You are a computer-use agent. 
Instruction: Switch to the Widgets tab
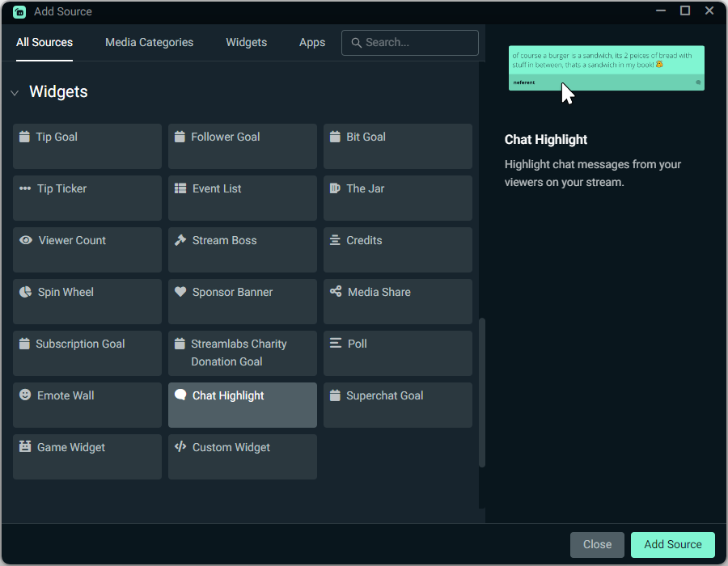click(x=247, y=42)
